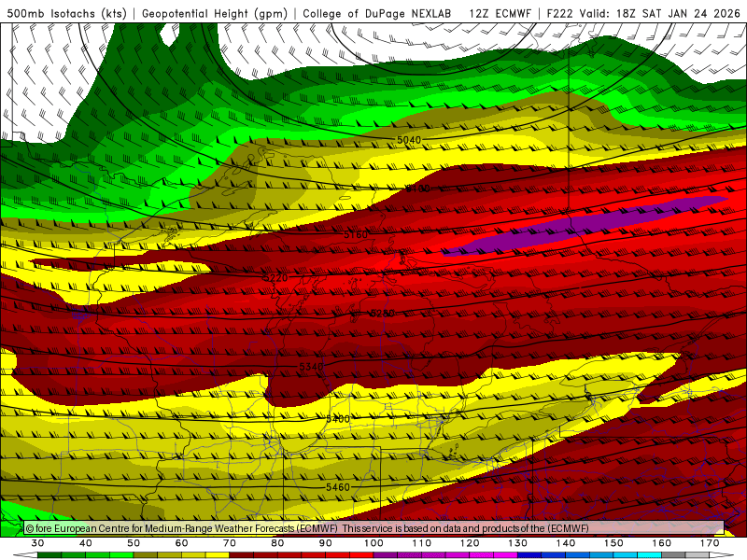Click 'F222 Valid: 18Z SAT JAN 24 2026'
Image resolution: width=747 pixels, height=560 pixels.
(643, 13)
